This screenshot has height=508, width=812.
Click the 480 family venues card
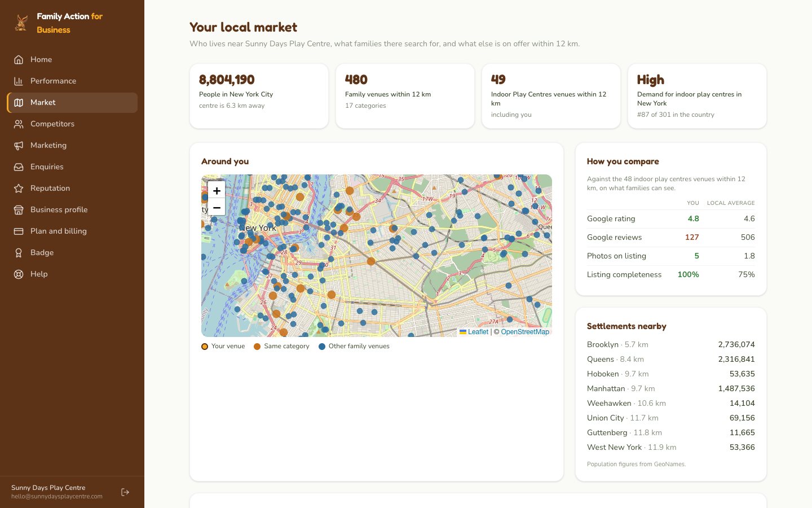(405, 96)
